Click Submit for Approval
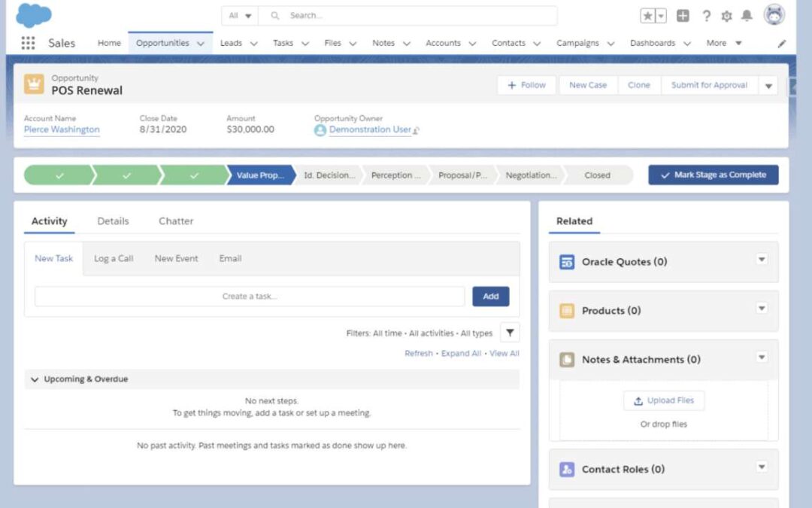This screenshot has width=812, height=508. click(x=710, y=86)
